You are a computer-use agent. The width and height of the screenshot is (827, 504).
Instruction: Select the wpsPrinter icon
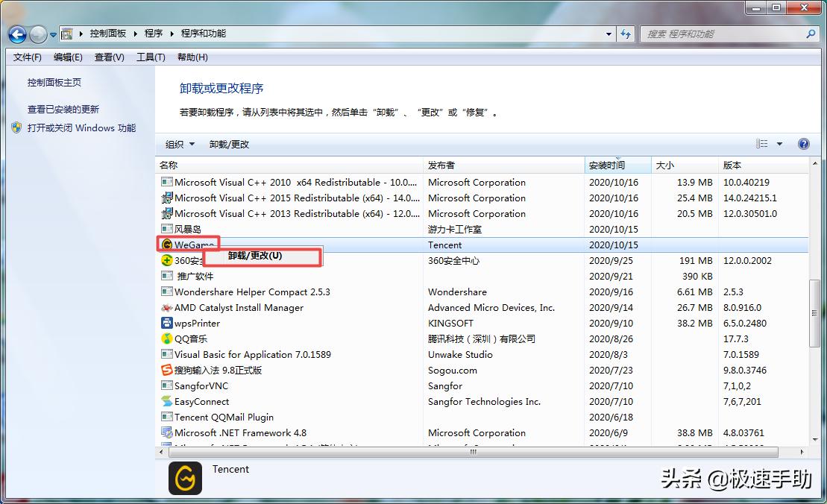pos(166,323)
